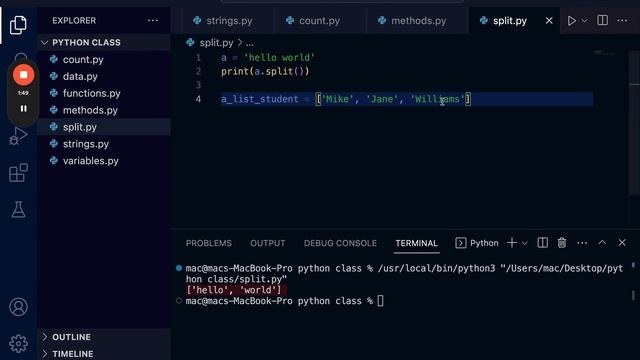Open run options dropdown arrow

[584, 20]
